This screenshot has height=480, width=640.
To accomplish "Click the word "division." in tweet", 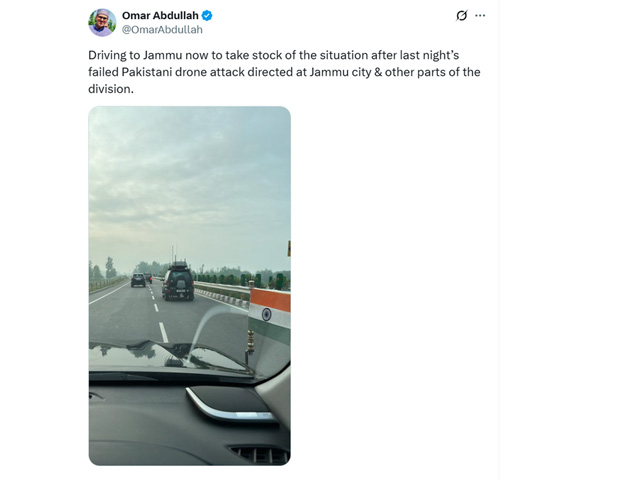I will click(x=111, y=89).
